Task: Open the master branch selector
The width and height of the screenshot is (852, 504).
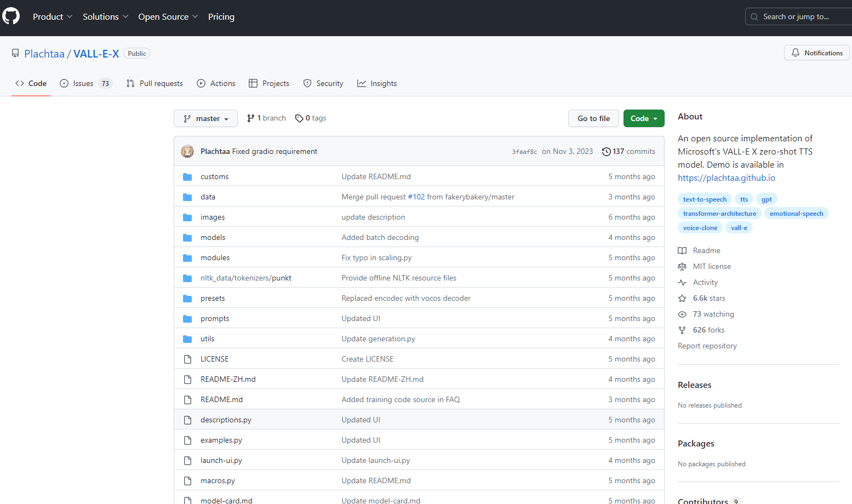Action: (205, 118)
